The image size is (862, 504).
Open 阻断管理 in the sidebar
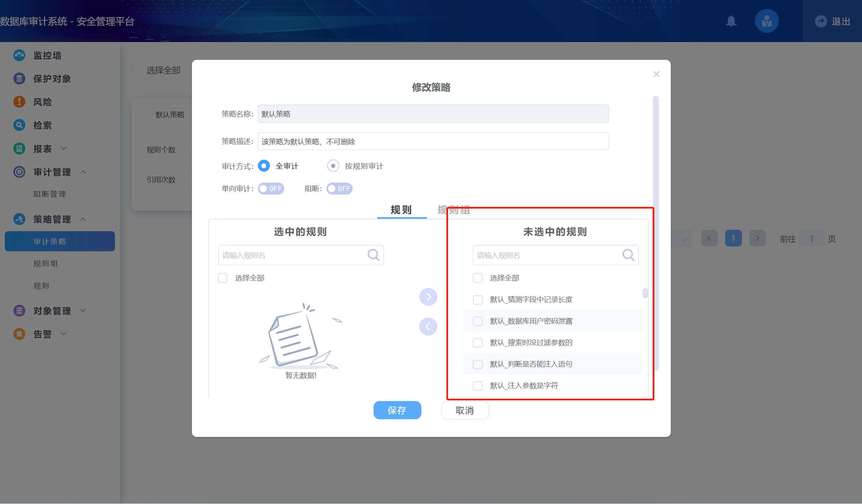tap(50, 194)
